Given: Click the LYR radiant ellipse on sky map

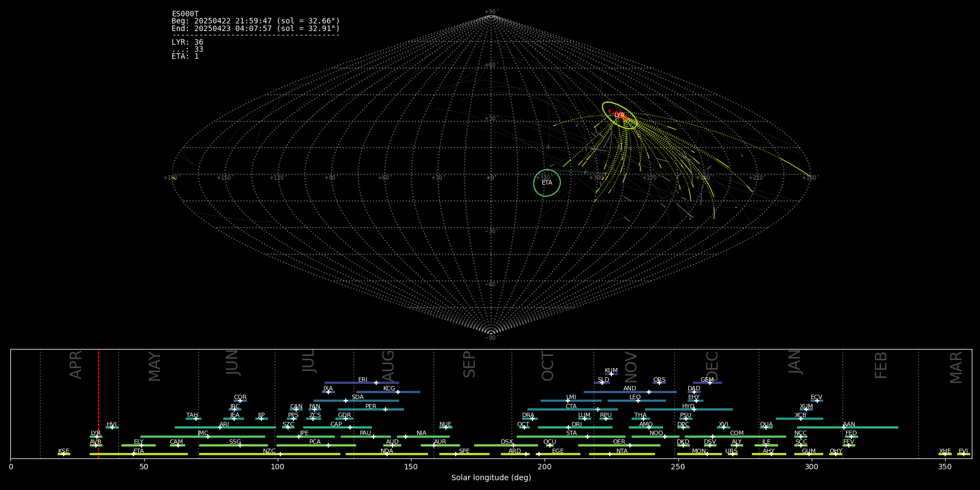Looking at the screenshot, I should (620, 115).
